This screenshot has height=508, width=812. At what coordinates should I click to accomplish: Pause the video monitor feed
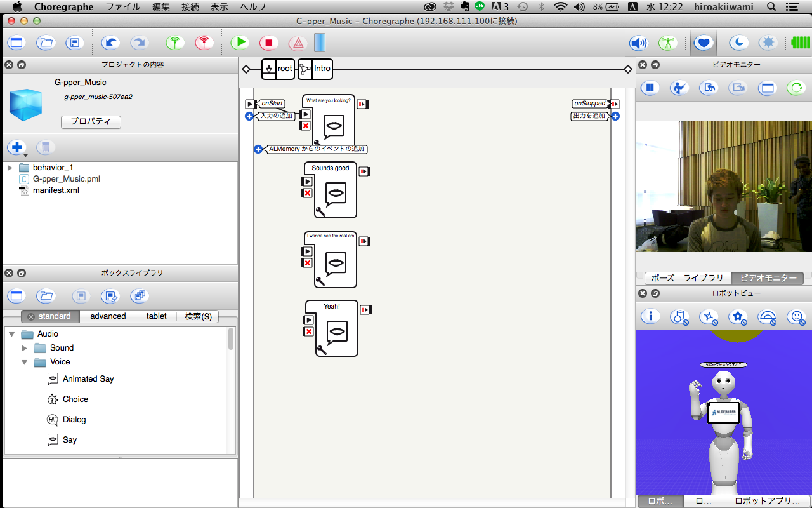pos(650,88)
